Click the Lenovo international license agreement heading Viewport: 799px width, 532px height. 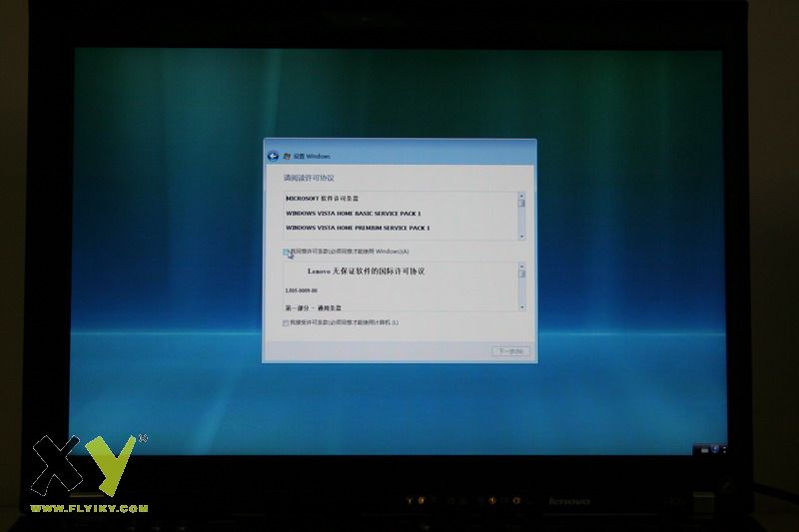(366, 271)
